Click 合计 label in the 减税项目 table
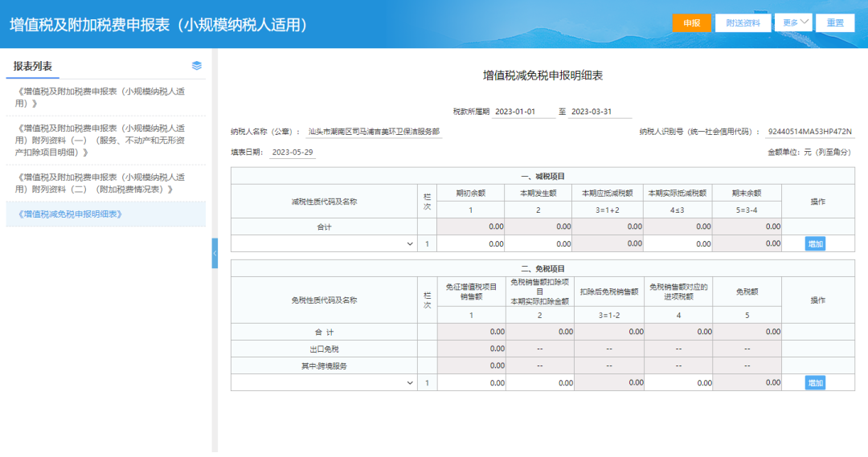The height and width of the screenshot is (457, 868). [324, 226]
